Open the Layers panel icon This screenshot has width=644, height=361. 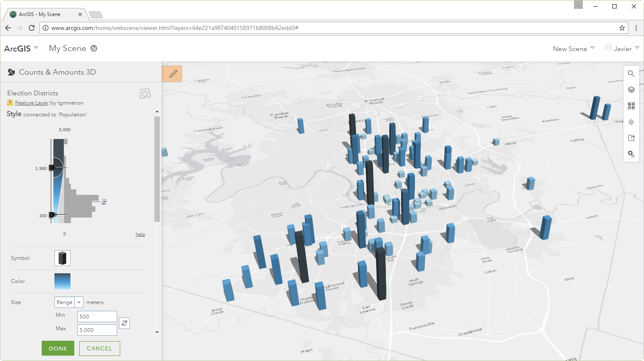click(x=631, y=90)
